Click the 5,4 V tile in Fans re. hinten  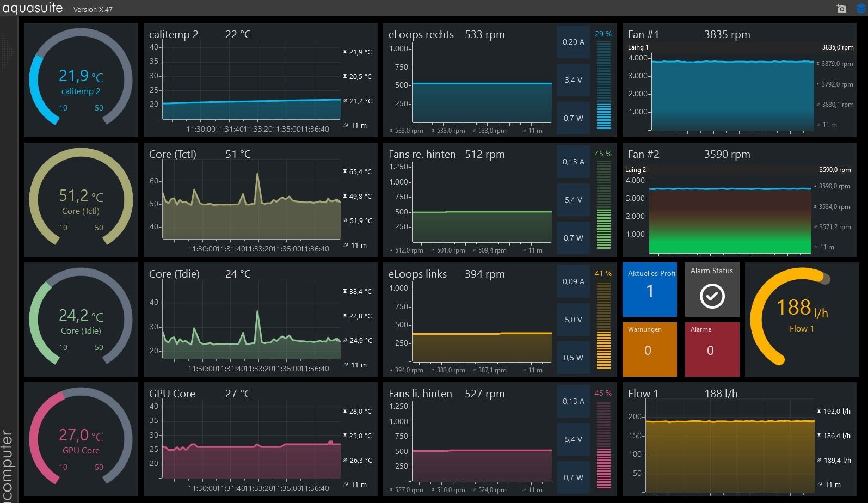coord(574,200)
